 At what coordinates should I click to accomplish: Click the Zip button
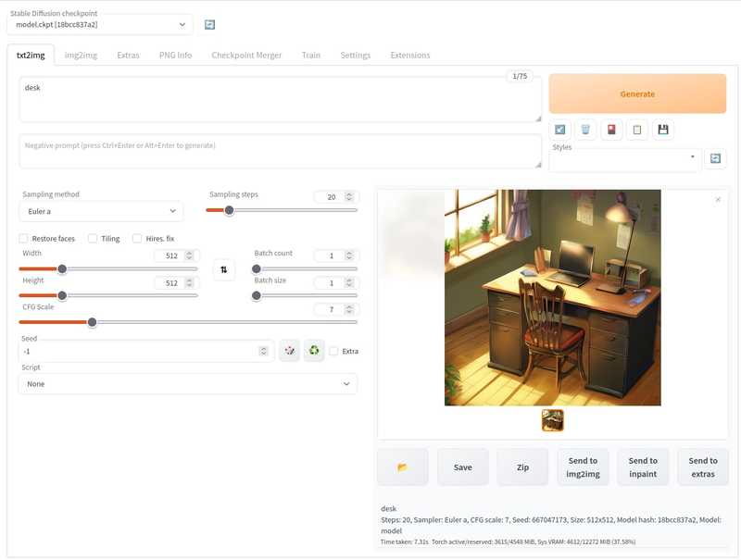[x=522, y=467]
